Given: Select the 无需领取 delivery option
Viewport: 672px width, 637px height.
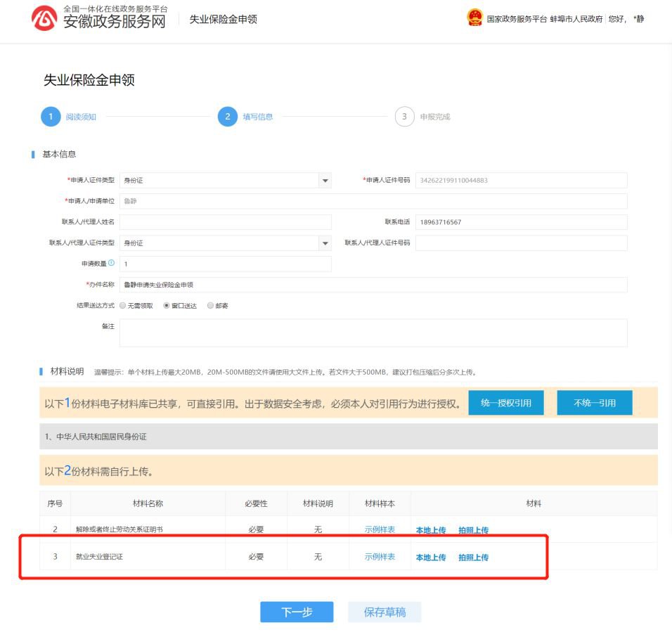Looking at the screenshot, I should point(123,306).
